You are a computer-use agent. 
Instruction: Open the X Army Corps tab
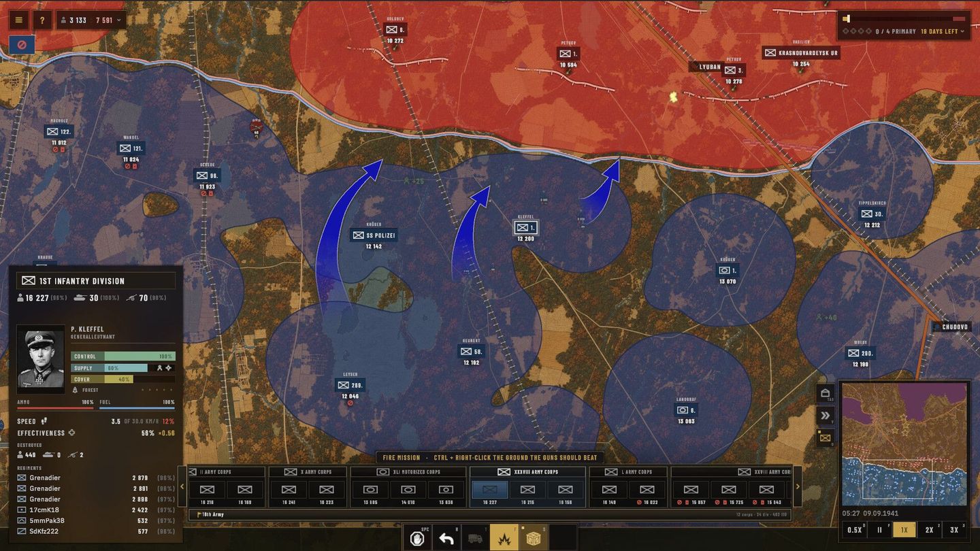pos(308,471)
